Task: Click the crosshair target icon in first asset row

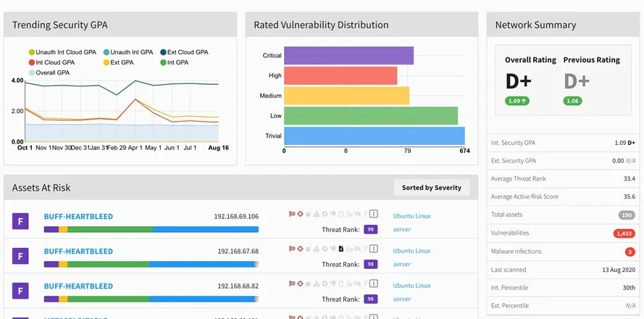Action: [x=300, y=214]
